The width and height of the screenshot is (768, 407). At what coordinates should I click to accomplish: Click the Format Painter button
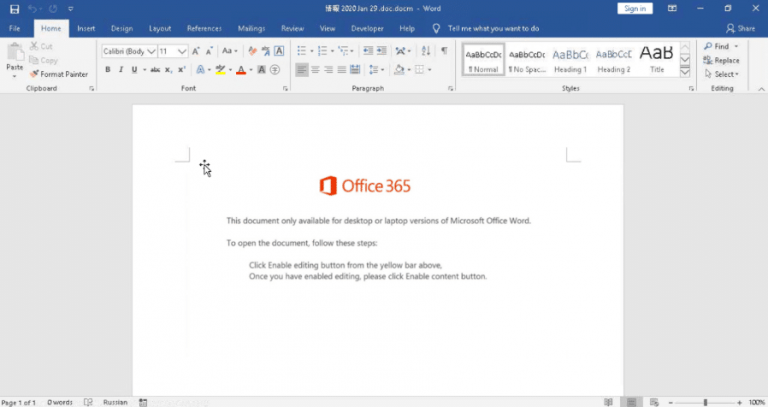coord(59,74)
